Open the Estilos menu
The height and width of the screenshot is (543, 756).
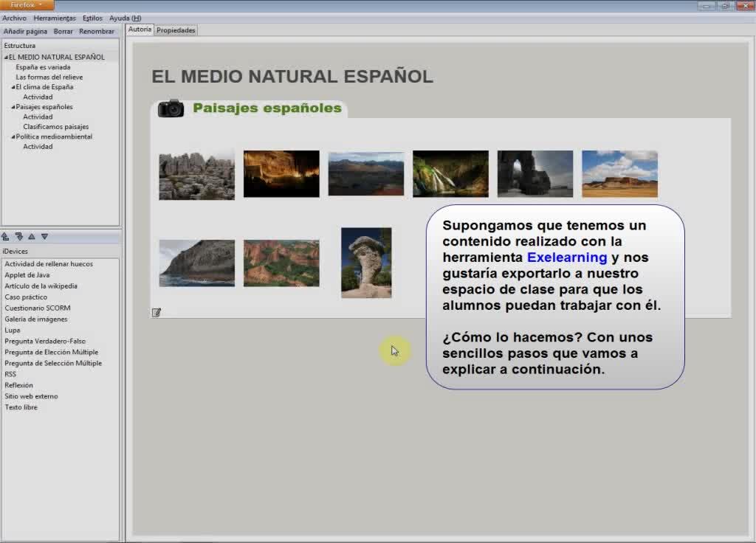92,18
